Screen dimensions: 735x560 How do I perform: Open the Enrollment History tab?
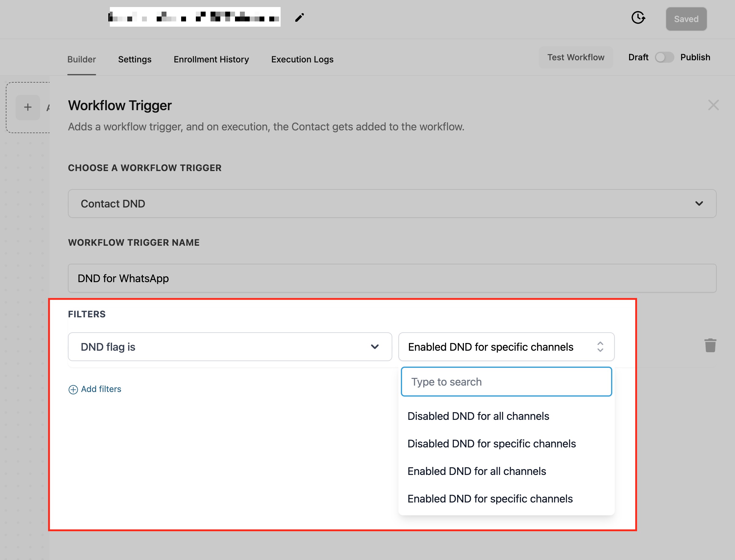coord(211,59)
